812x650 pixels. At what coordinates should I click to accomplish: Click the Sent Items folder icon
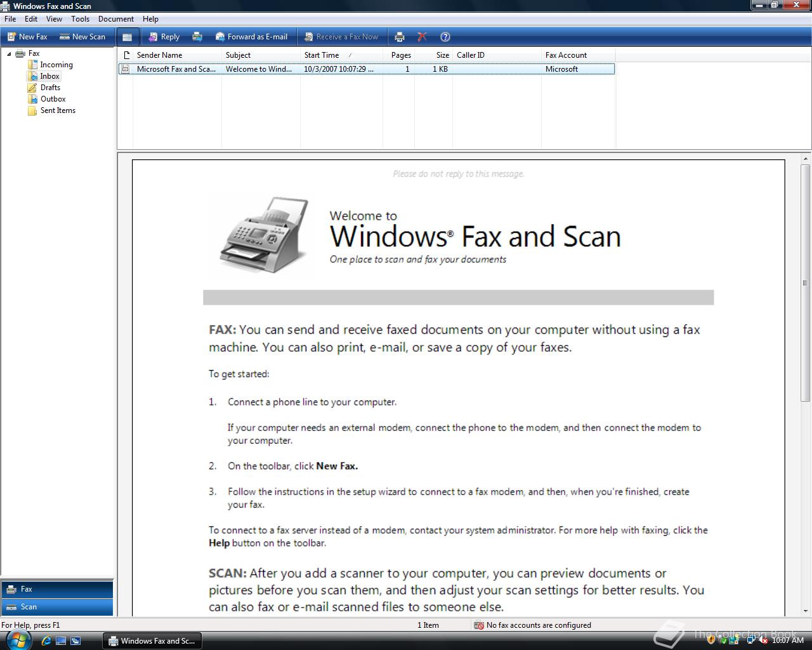(x=32, y=110)
